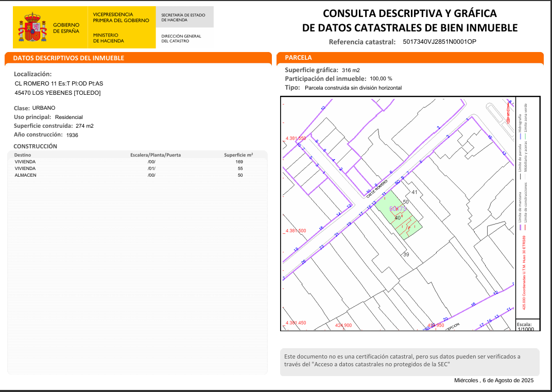Select the Datos Descriptivos del Inmueble header
This screenshot has width=552, height=392.
68,58
